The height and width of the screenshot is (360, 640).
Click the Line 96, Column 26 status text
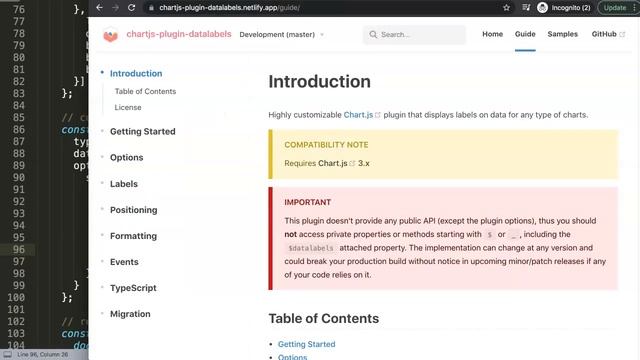42,354
